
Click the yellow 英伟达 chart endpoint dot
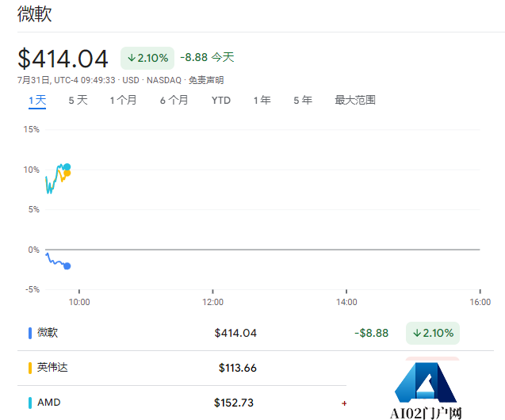(x=67, y=173)
